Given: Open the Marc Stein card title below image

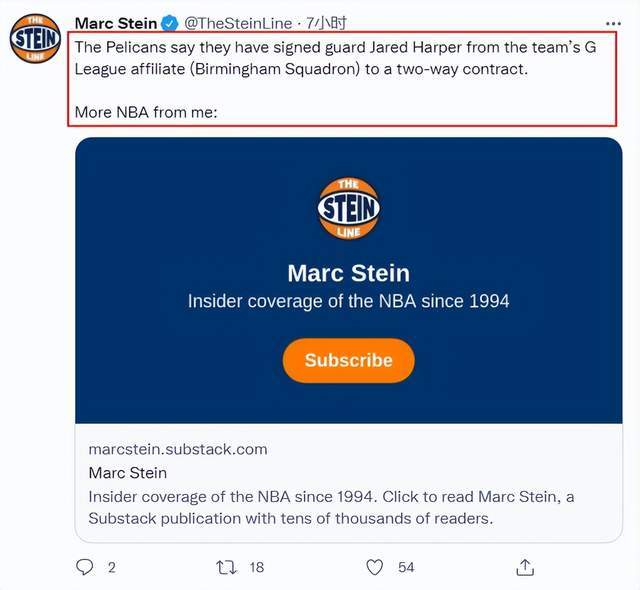Looking at the screenshot, I should (128, 473).
